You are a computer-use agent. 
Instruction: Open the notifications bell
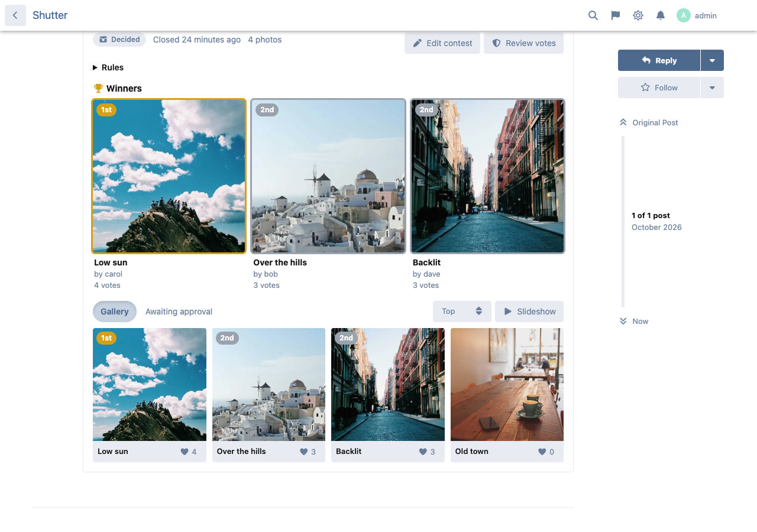[x=661, y=15]
